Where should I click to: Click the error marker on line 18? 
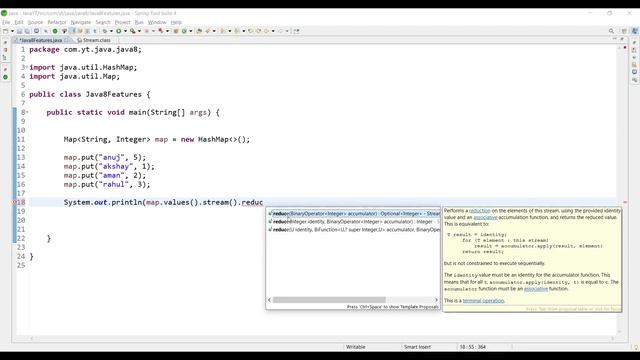(15, 202)
